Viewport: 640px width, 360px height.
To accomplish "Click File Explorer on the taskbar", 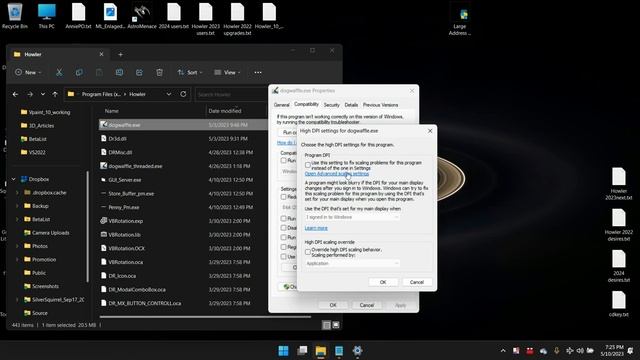I will pos(321,351).
